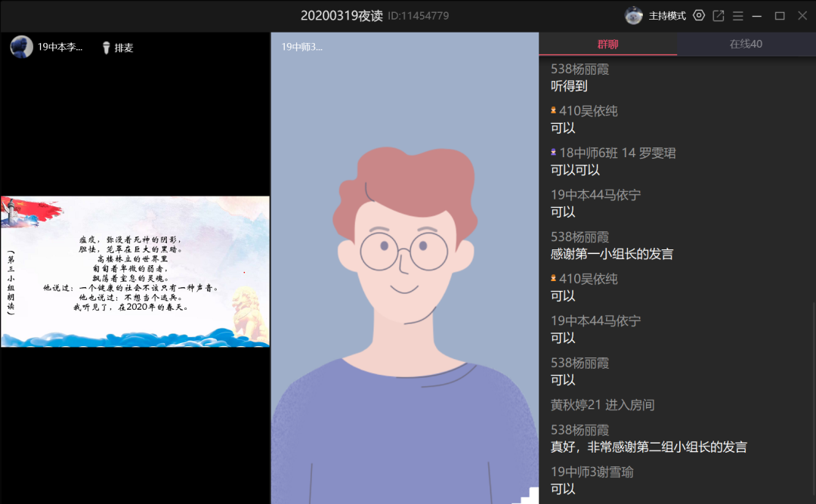Click the 19中本李... presenter name

coord(60,47)
